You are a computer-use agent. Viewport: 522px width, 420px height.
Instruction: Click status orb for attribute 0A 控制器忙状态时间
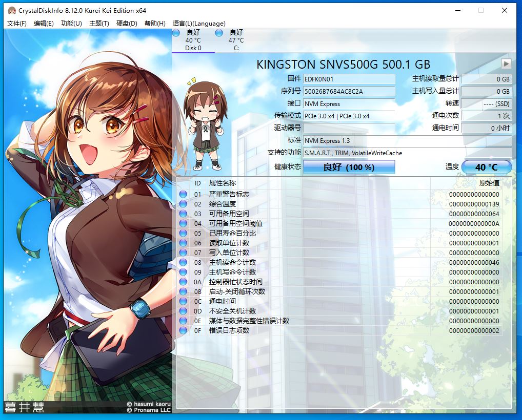click(183, 282)
